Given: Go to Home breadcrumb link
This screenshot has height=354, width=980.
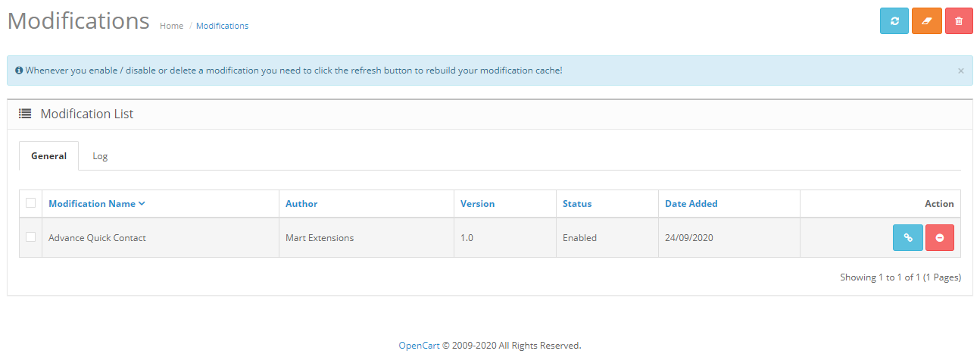Looking at the screenshot, I should pyautogui.click(x=171, y=26).
